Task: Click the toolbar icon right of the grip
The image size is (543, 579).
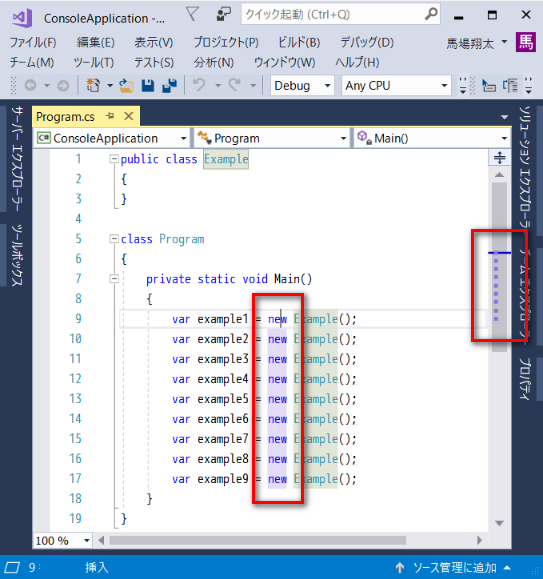Action: click(488, 86)
